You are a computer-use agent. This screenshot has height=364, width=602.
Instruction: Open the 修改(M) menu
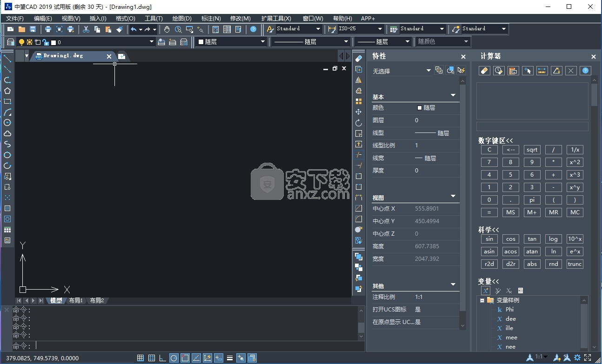pos(241,19)
